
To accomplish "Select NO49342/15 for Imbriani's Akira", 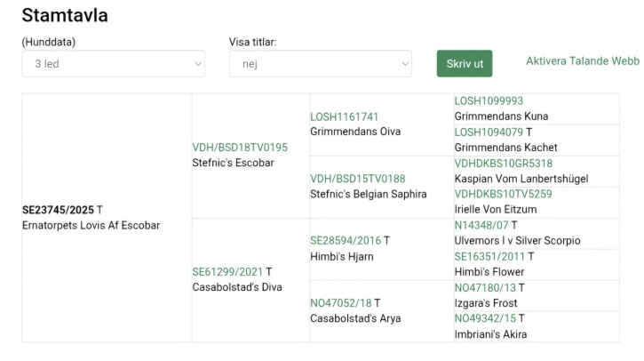I will (x=484, y=319).
